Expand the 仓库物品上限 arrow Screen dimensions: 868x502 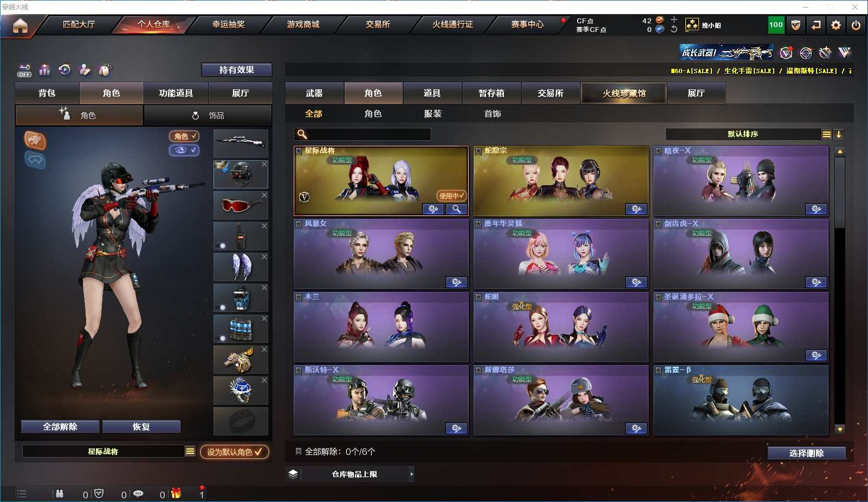click(x=412, y=474)
